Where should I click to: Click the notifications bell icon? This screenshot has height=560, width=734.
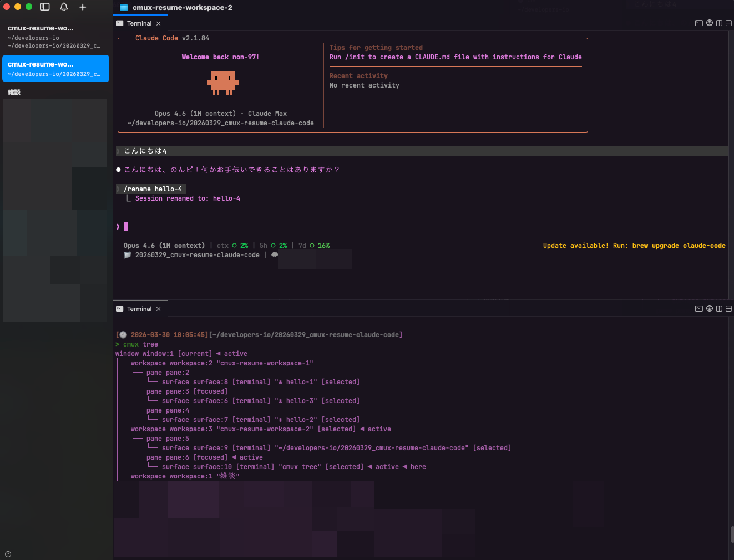pyautogui.click(x=64, y=7)
